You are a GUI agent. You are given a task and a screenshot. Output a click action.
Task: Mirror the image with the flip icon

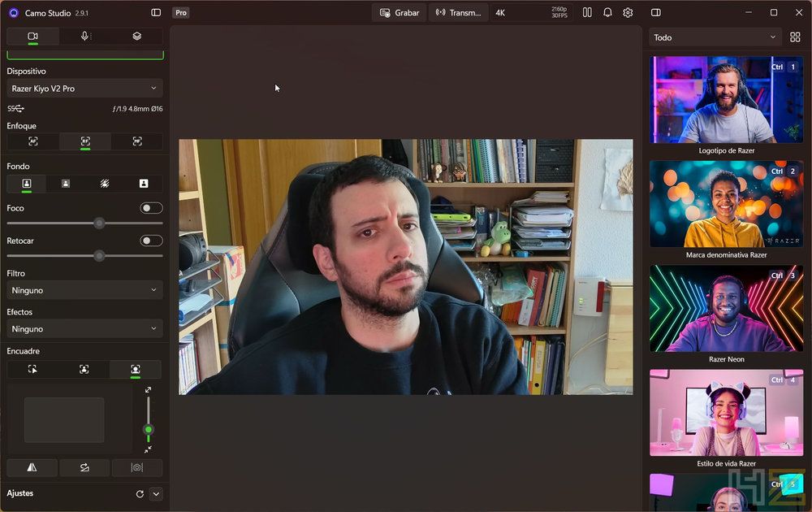tap(32, 467)
